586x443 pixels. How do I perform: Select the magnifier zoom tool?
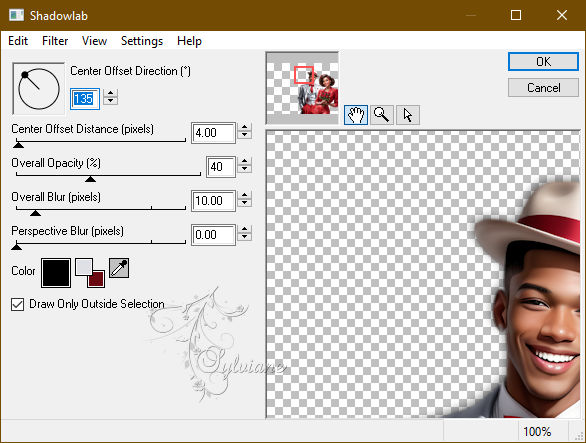click(x=382, y=115)
